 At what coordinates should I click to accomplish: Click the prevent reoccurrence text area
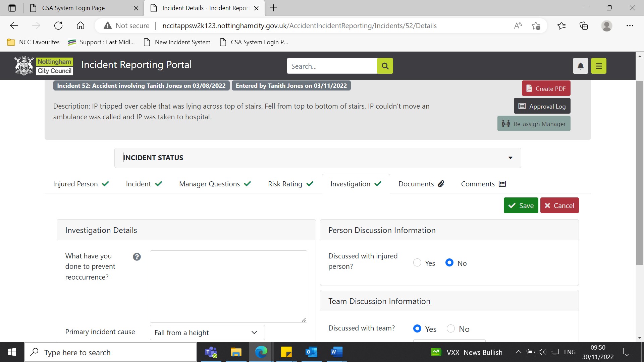click(228, 286)
